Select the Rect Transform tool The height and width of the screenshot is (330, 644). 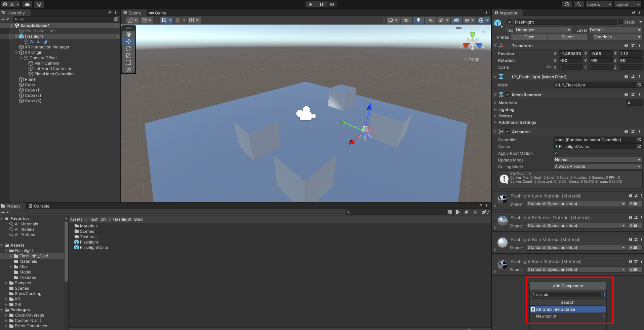coord(129,63)
